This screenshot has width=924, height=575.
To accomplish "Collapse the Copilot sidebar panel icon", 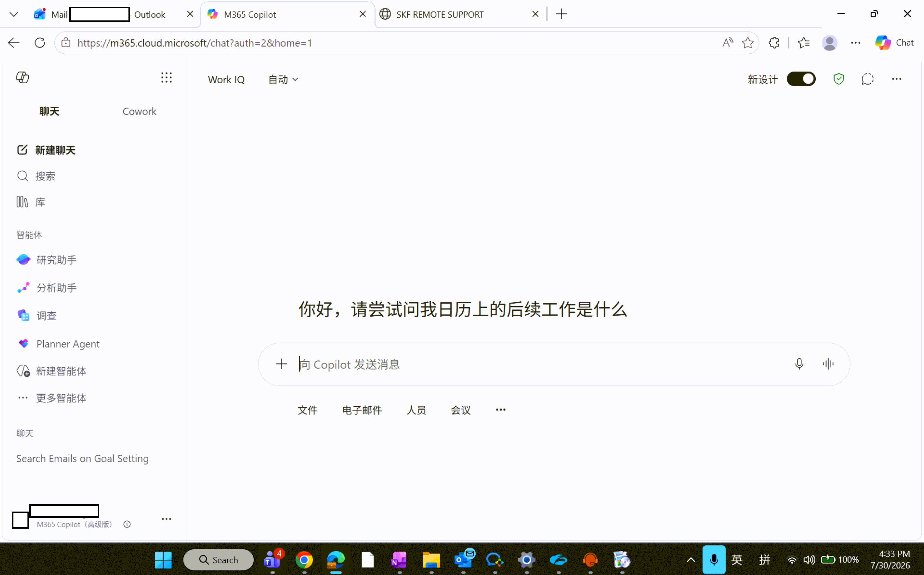I will 23,77.
